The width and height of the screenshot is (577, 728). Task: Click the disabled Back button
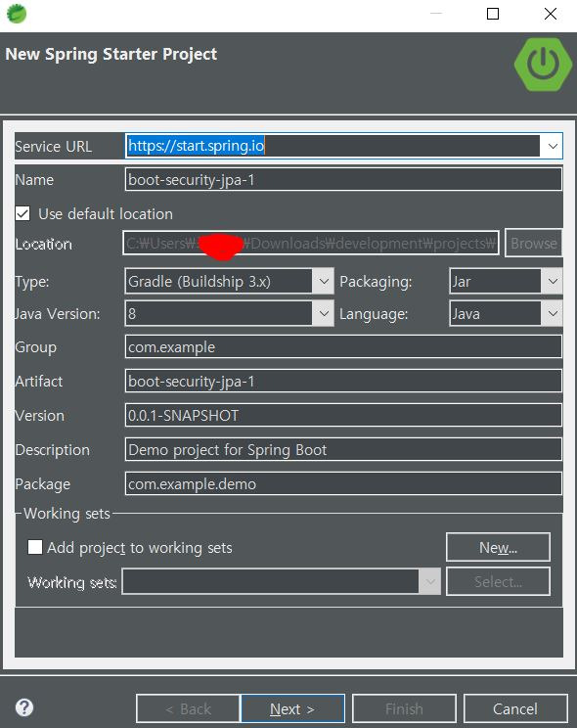tap(188, 709)
